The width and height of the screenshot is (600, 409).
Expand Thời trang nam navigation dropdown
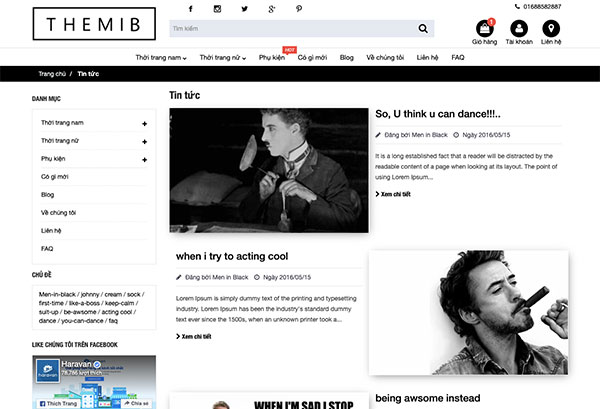[161, 58]
